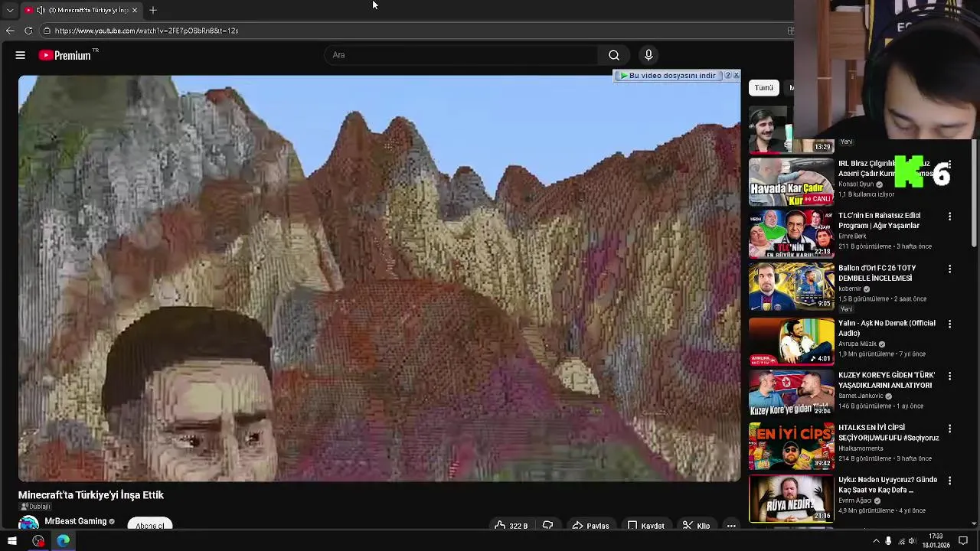Image resolution: width=980 pixels, height=551 pixels.
Task: Open options menu for the TLC'nin video
Action: (949, 217)
